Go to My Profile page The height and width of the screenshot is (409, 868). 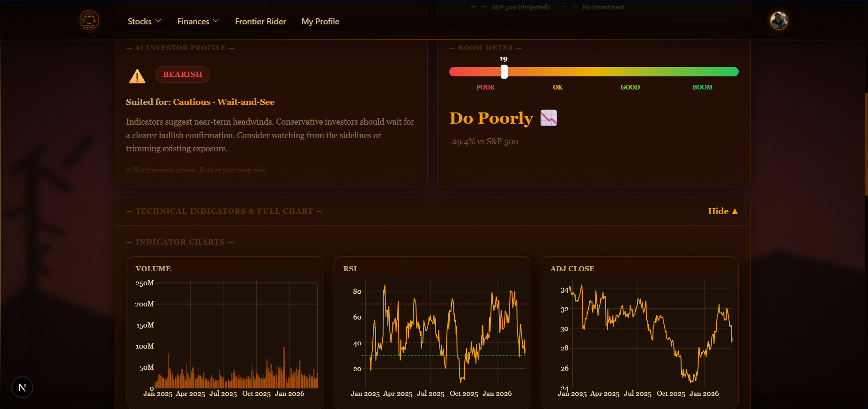tap(320, 22)
